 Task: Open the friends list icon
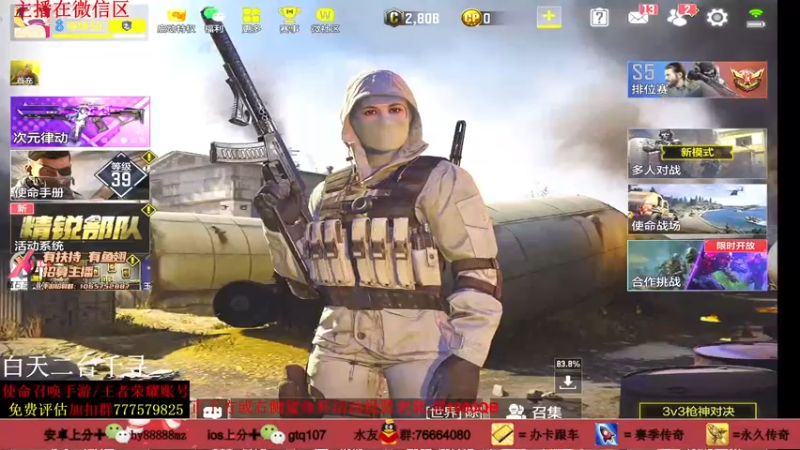point(678,17)
